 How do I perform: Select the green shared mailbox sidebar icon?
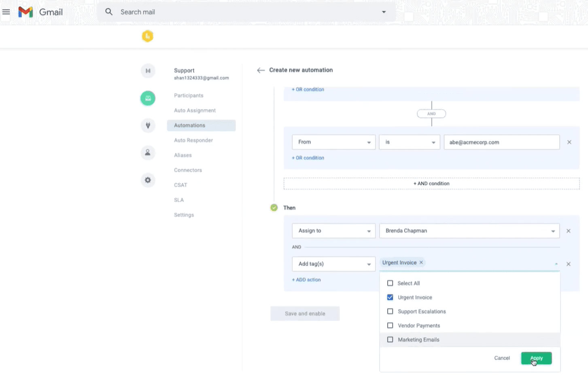[x=148, y=98]
